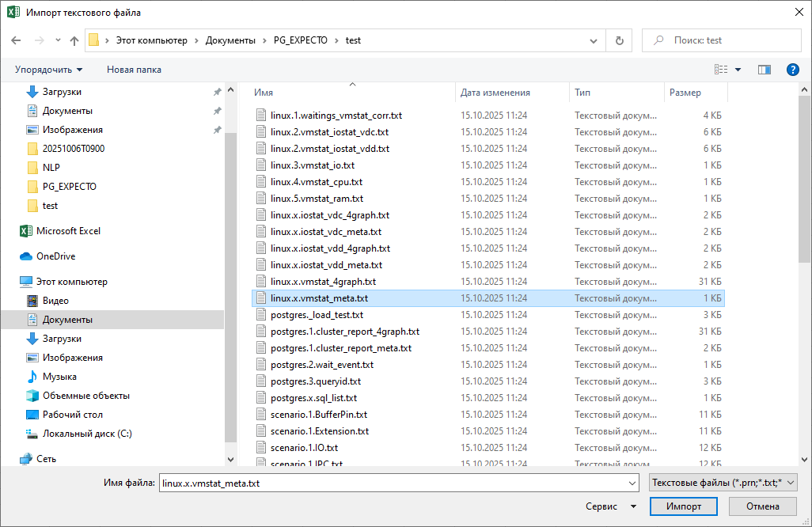This screenshot has width=812, height=527.
Task: Open Локальный диск (C:)
Action: (87, 434)
